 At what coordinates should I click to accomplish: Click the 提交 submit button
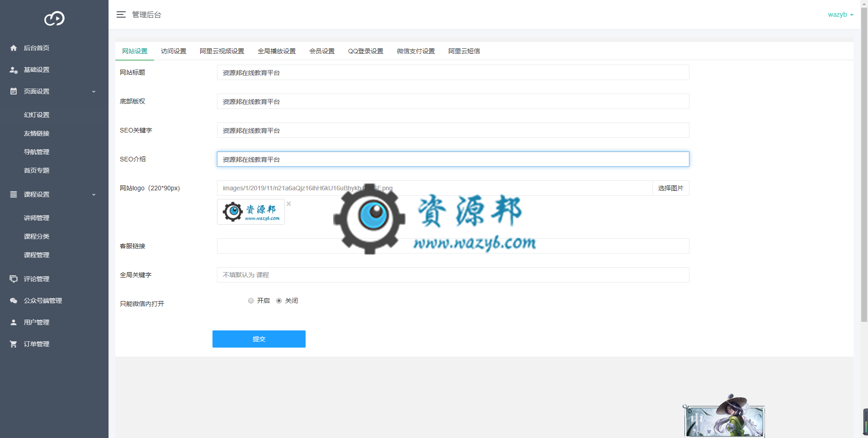click(259, 339)
